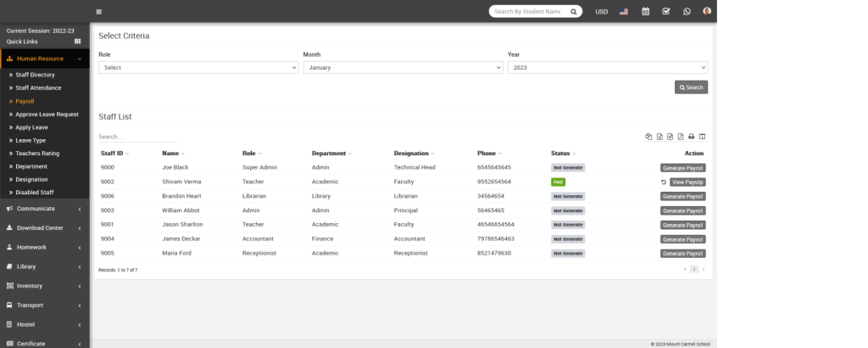
Task: Go to pagination page 1
Action: [x=694, y=269]
